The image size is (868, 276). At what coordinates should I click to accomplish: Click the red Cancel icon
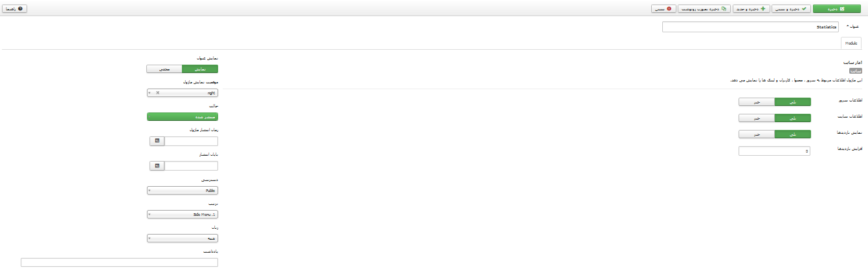669,9
